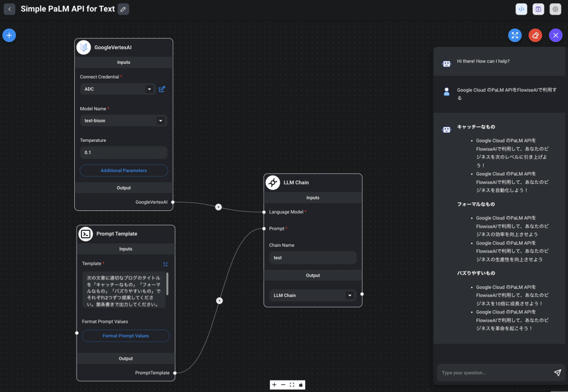The height and width of the screenshot is (392, 568).
Task: Send the chat message with paper plane icon
Action: [558, 373]
